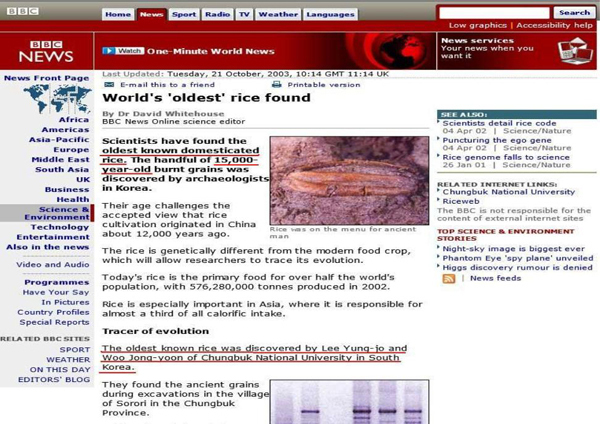
Task: Open the News feeds link
Action: click(x=496, y=278)
